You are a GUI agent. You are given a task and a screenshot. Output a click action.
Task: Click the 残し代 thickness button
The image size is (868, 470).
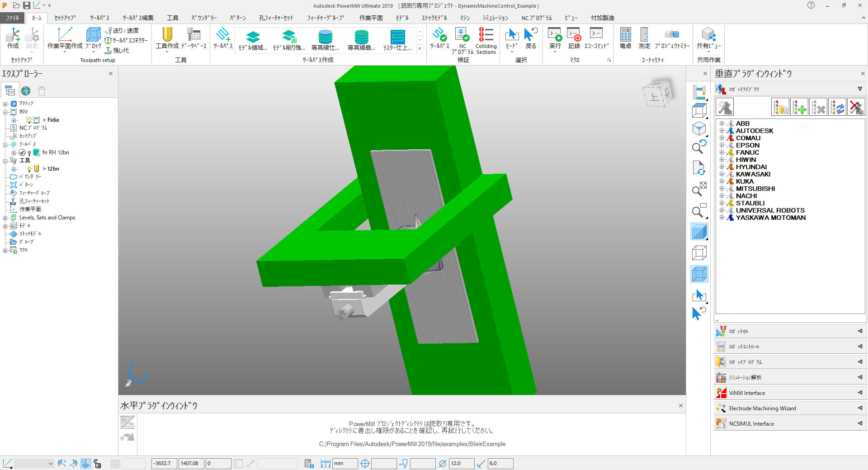tap(117, 50)
